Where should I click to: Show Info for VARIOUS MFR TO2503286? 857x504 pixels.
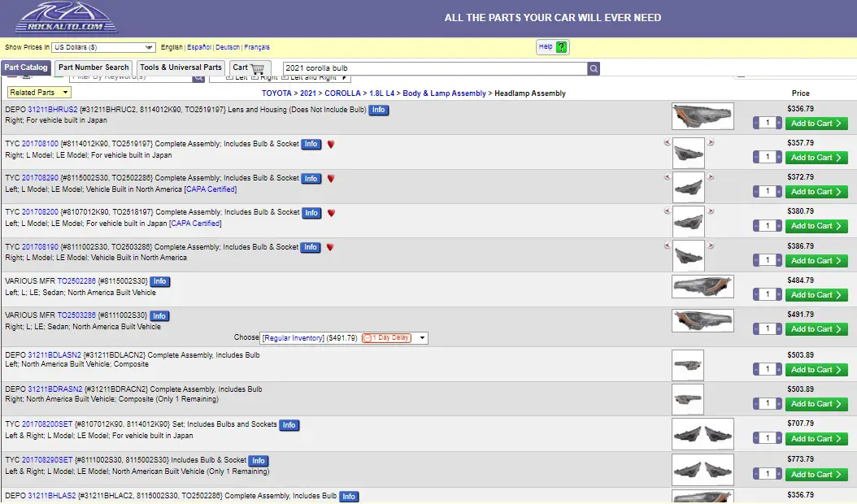pos(159,316)
